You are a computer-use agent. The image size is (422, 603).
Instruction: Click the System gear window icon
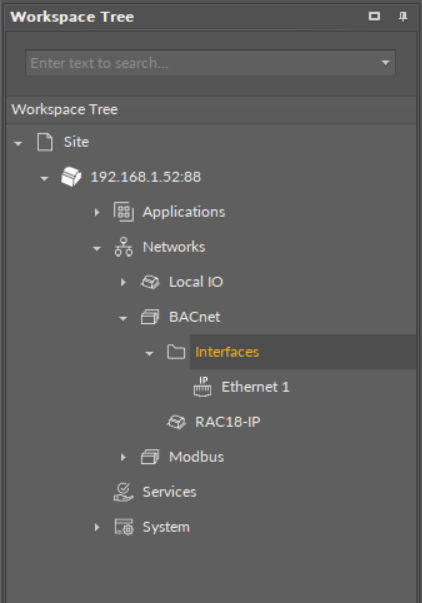point(123,527)
